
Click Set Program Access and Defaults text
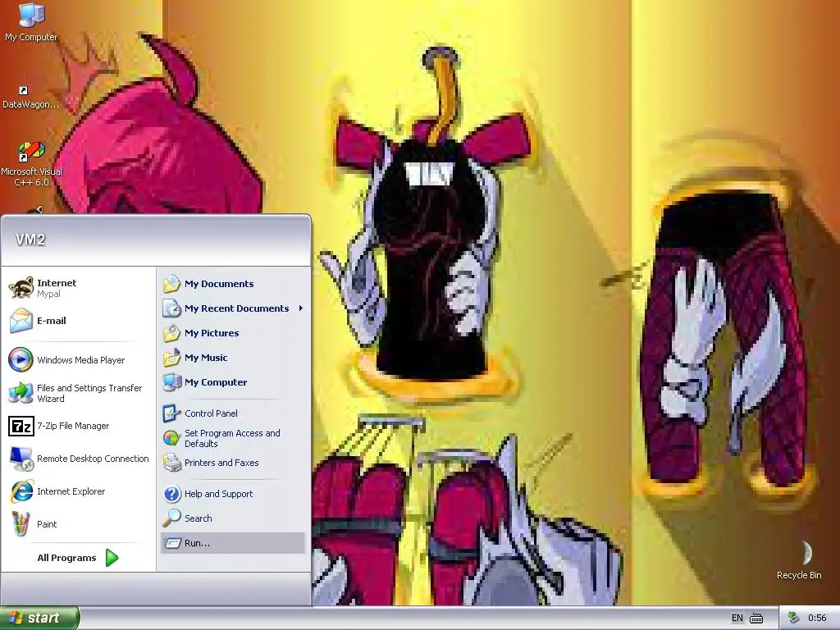click(x=232, y=438)
